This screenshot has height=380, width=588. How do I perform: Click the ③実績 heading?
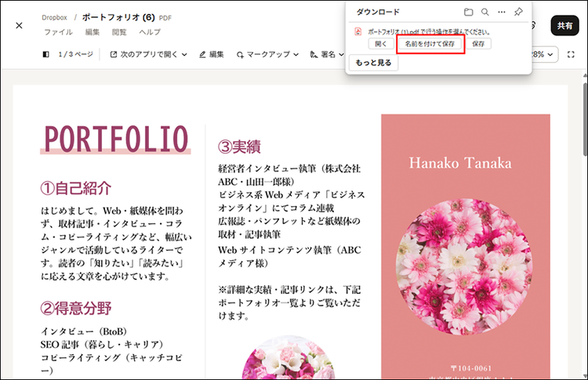point(239,147)
